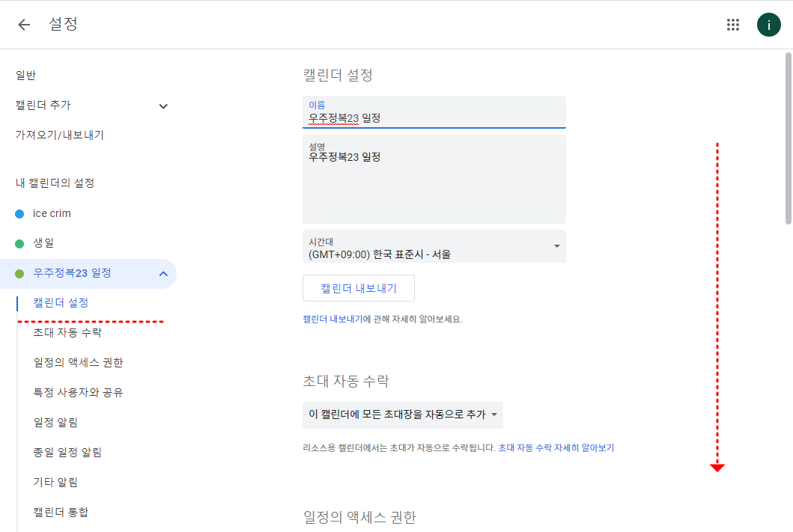Viewport: 793px width, 532px height.
Task: Collapse the 우주정복23 일정 calendar section
Action: pyautogui.click(x=163, y=274)
